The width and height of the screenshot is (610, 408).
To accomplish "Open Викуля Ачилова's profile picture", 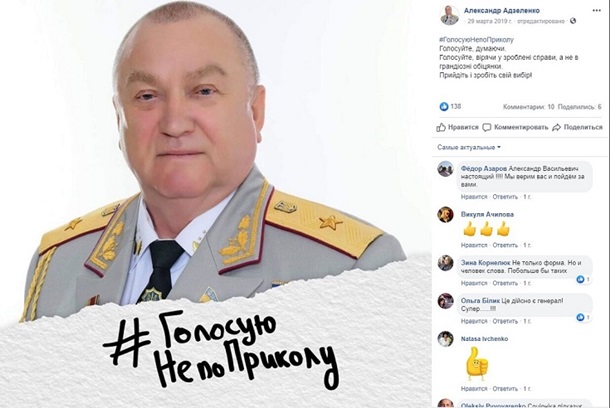I will click(x=445, y=214).
